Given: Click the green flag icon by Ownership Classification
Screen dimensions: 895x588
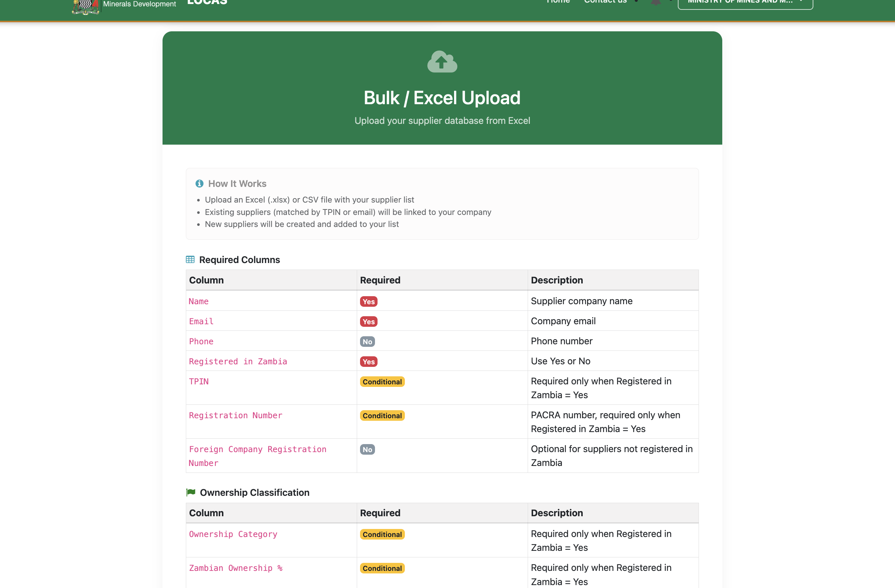Looking at the screenshot, I should tap(191, 493).
